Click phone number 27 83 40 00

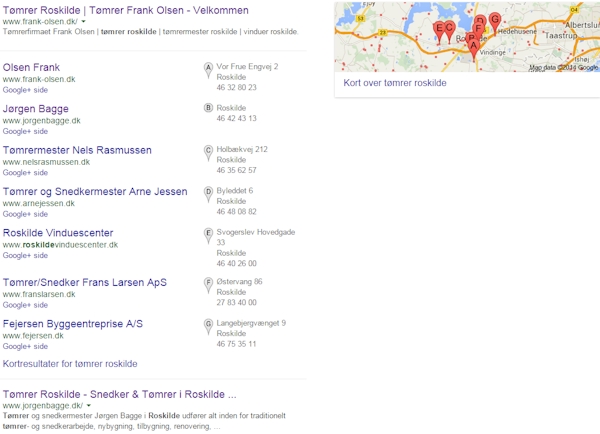[x=236, y=302]
